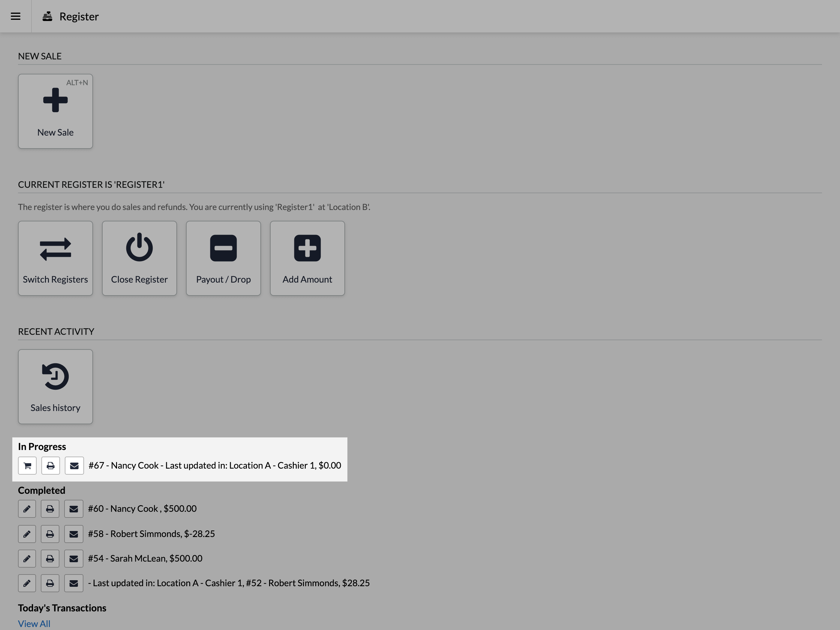840x630 pixels.
Task: Click the edit pencil icon on sale #58
Action: tap(27, 533)
